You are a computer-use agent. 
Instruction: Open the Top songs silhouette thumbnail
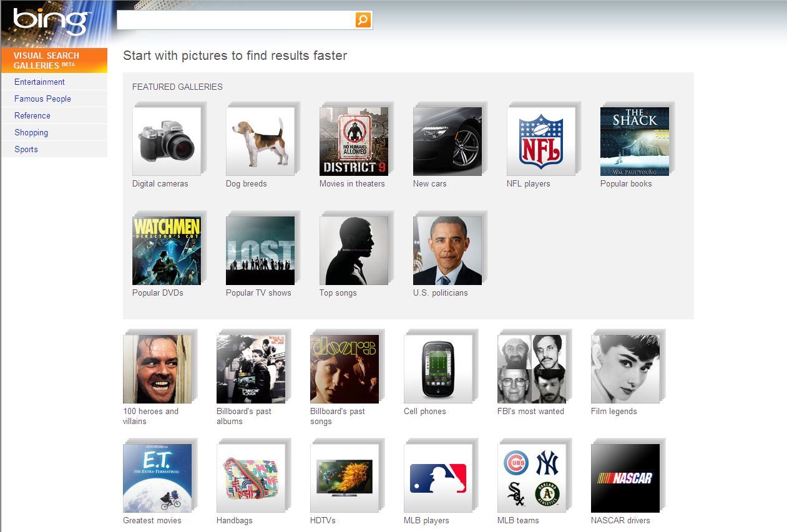point(354,251)
